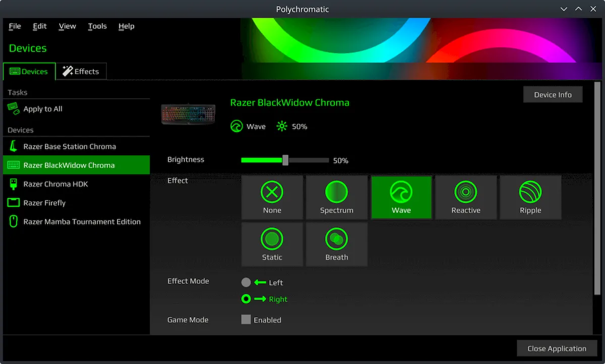Select the Right effect mode radio button
This screenshot has width=605, height=364.
(x=246, y=299)
